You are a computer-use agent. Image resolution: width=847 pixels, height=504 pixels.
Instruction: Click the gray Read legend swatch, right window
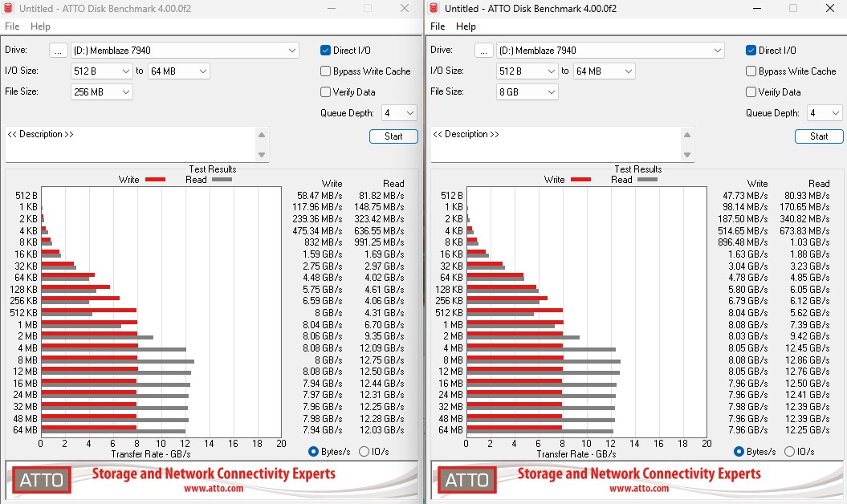[648, 179]
